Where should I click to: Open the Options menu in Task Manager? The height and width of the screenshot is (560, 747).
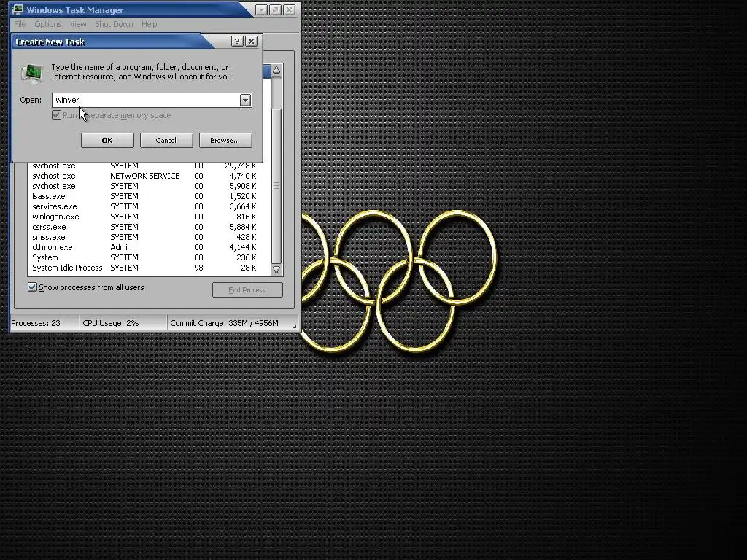tap(47, 24)
